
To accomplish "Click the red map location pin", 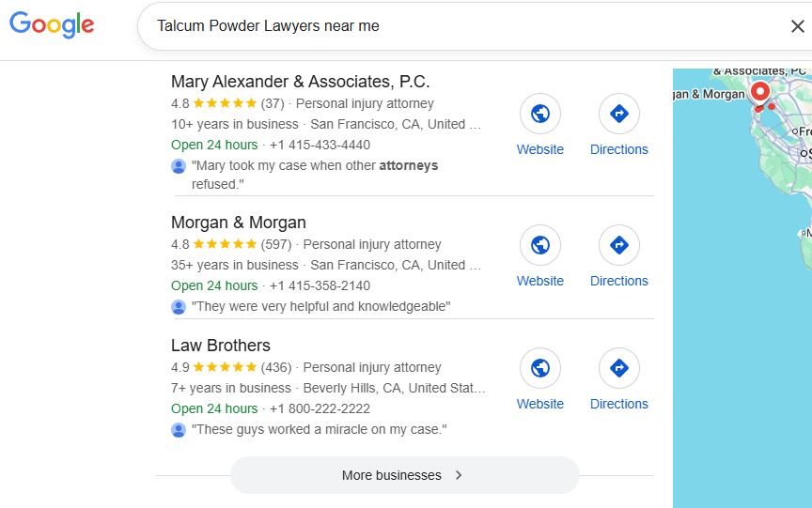I will (759, 93).
